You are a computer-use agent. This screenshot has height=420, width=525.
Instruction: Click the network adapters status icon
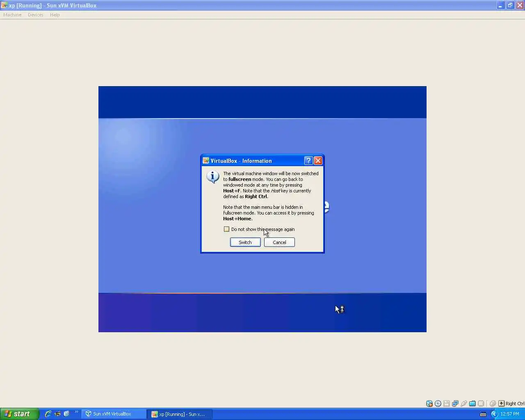pos(455,404)
